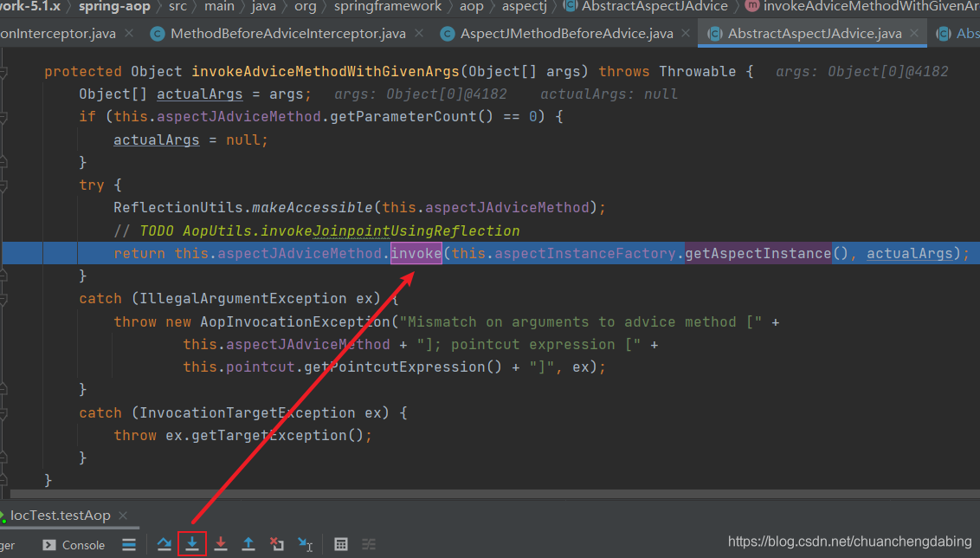Close the onInterceptor.java tab
This screenshot has height=558, width=980.
tap(129, 33)
